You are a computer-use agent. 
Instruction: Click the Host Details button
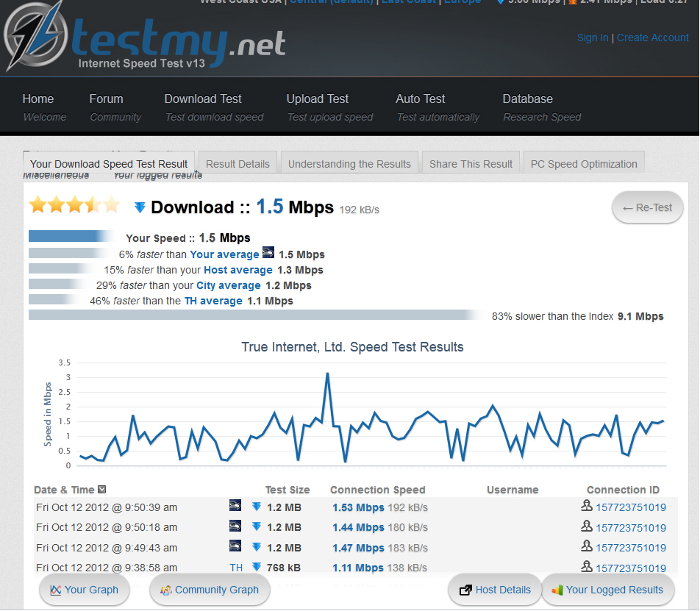[495, 590]
